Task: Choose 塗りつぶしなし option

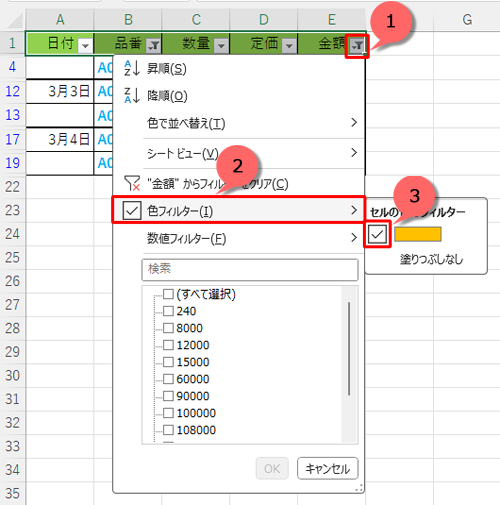Action: [x=431, y=259]
